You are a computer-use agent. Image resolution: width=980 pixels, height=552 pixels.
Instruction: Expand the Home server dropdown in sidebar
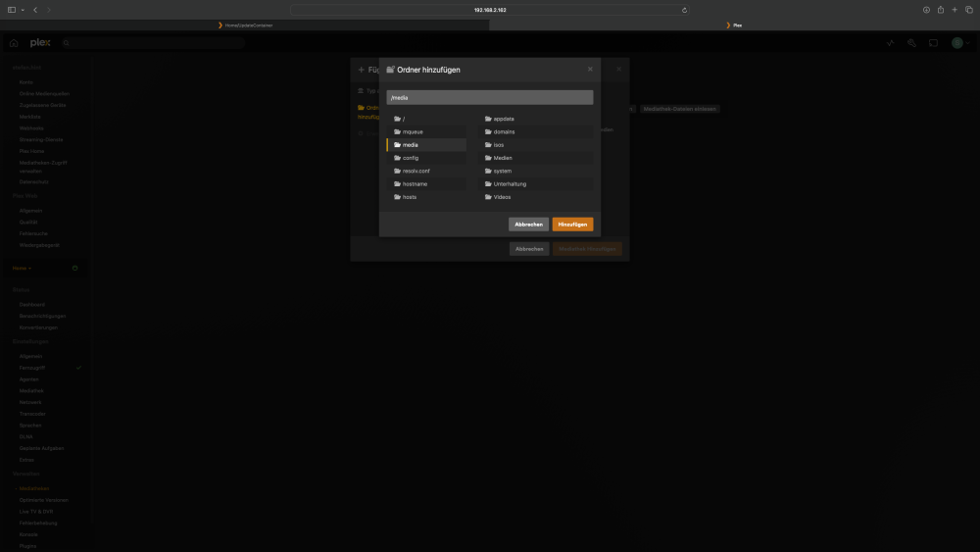coord(22,269)
